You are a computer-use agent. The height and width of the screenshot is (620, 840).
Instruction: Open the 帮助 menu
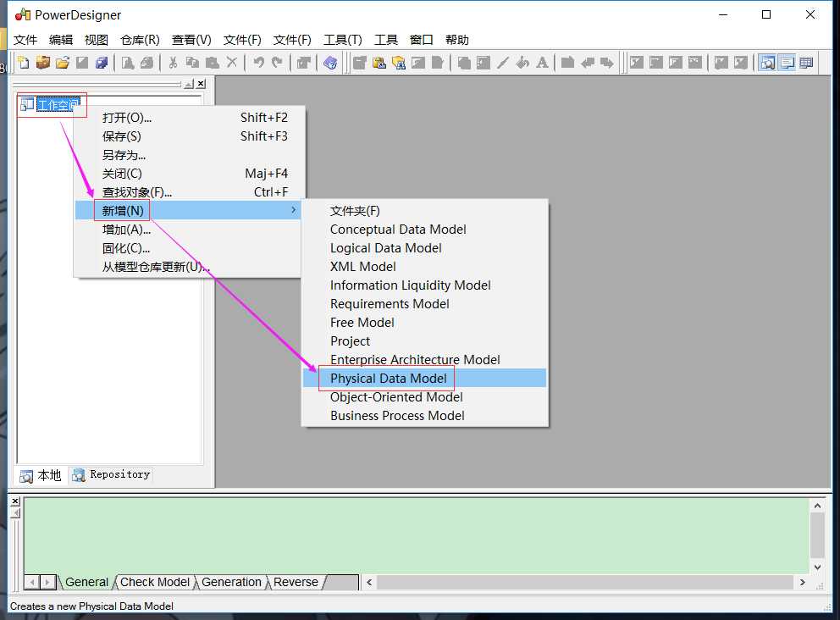tap(457, 40)
